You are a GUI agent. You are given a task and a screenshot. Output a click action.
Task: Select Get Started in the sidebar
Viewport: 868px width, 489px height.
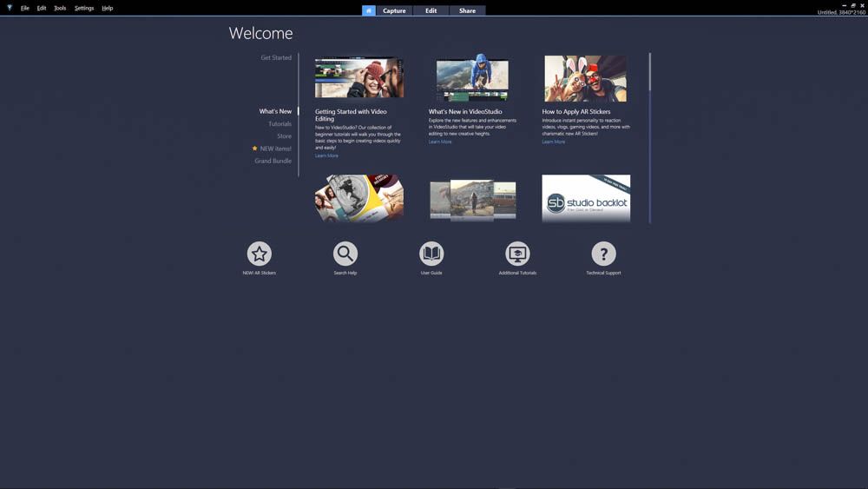(276, 57)
